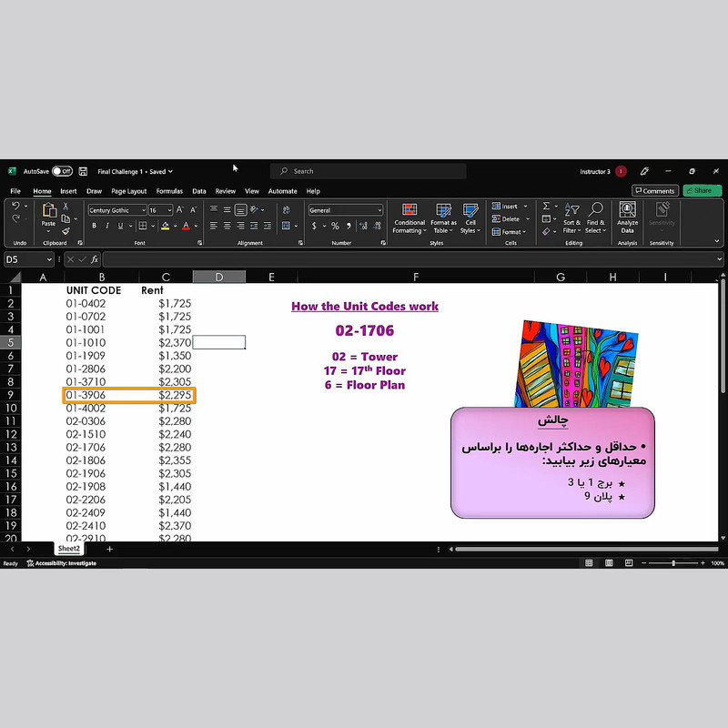Expand the Century Gothic font dropdown
The width and height of the screenshot is (728, 728).
click(143, 210)
